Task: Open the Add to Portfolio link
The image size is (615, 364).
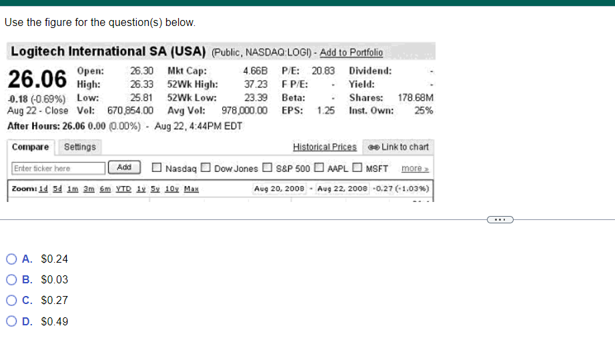Action: (x=351, y=53)
